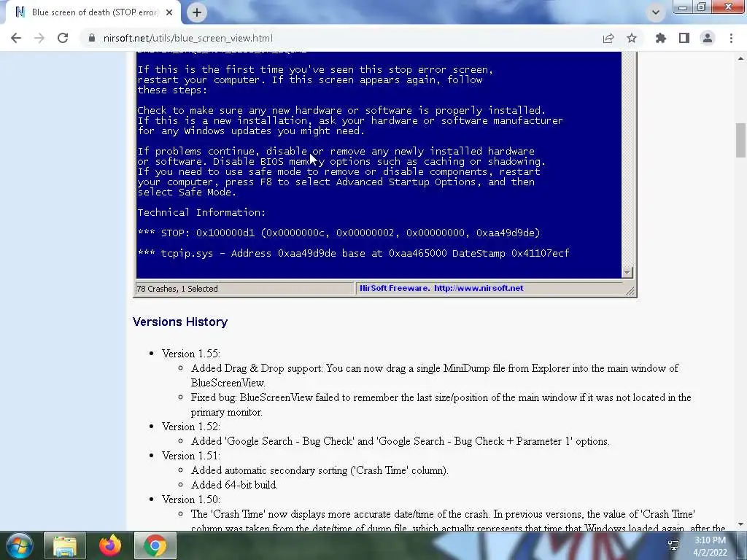Select the Blue screen of death tab
This screenshot has width=747, height=560.
pos(93,12)
